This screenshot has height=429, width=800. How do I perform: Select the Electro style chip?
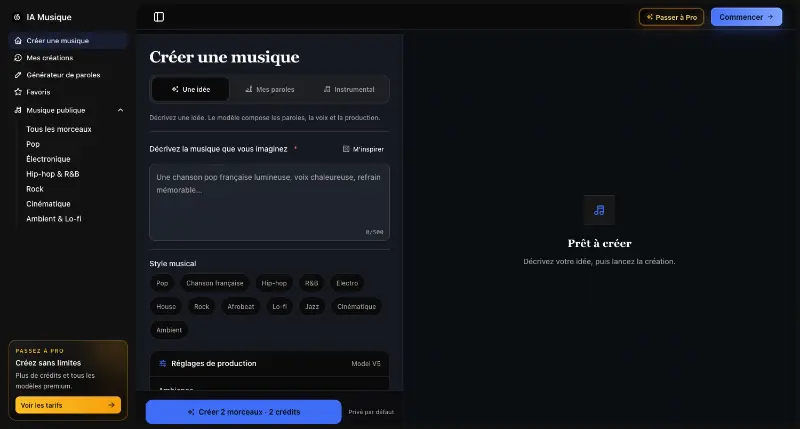(347, 283)
